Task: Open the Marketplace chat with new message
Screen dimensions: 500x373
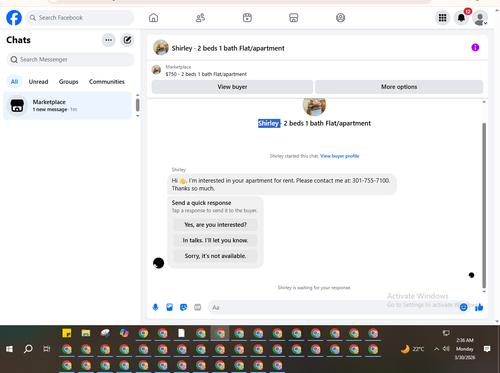Action: click(x=67, y=105)
